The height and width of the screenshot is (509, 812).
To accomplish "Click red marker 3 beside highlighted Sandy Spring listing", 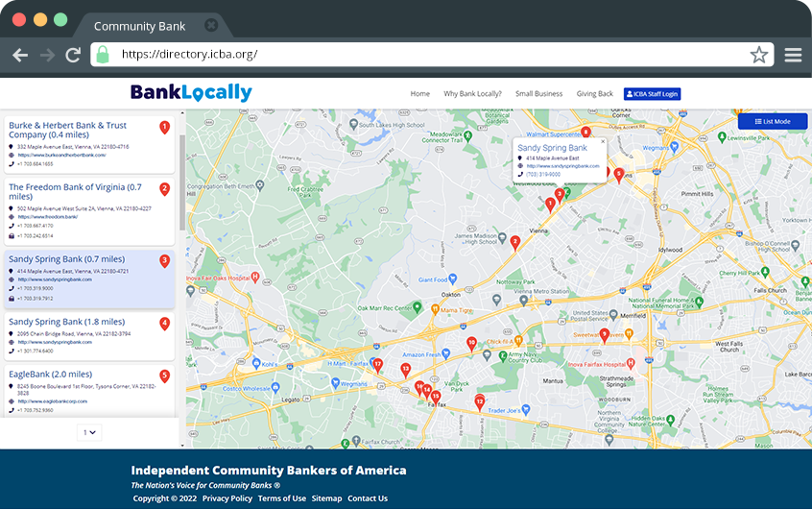I will 165,260.
